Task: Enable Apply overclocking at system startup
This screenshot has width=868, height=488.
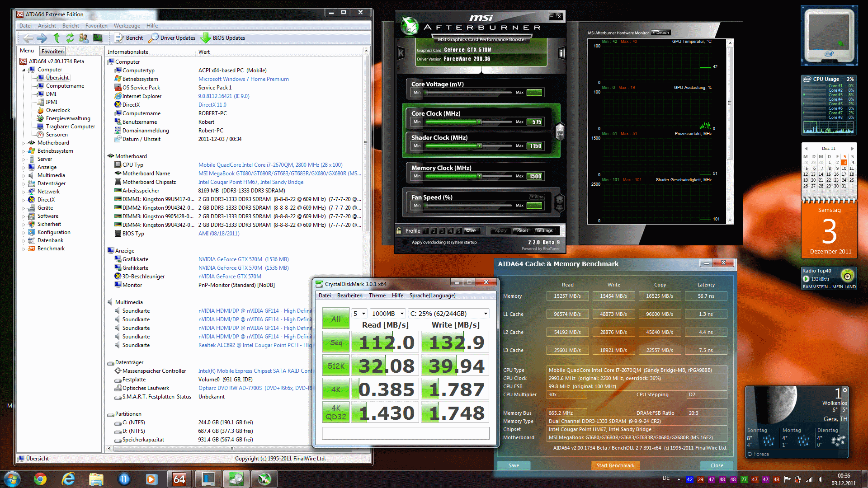Action: 406,243
